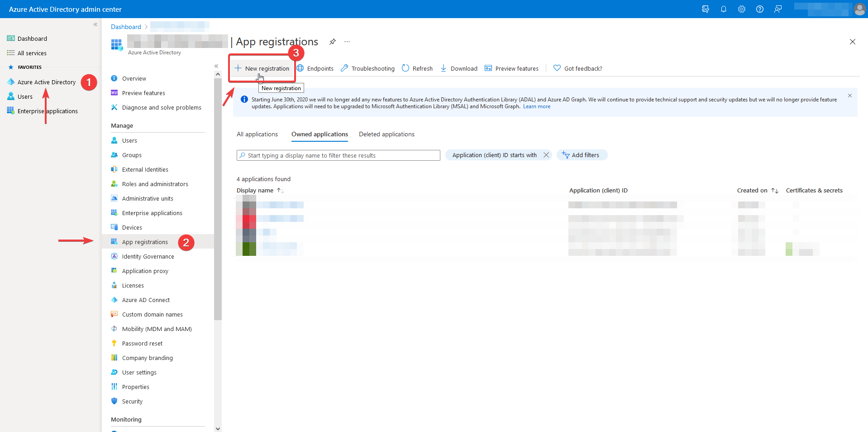Viewport: 868px width, 432px height.
Task: Select the New registration button
Action: coord(262,68)
